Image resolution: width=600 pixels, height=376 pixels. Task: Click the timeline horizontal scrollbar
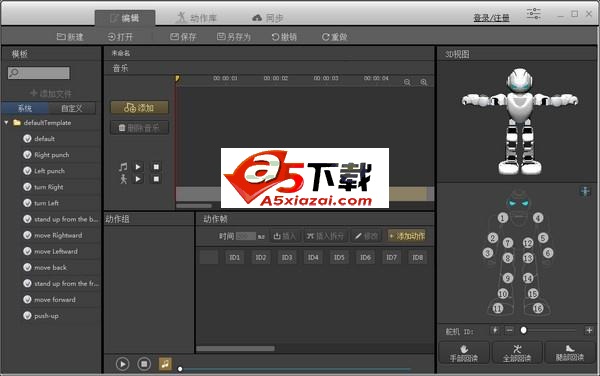[194, 206]
